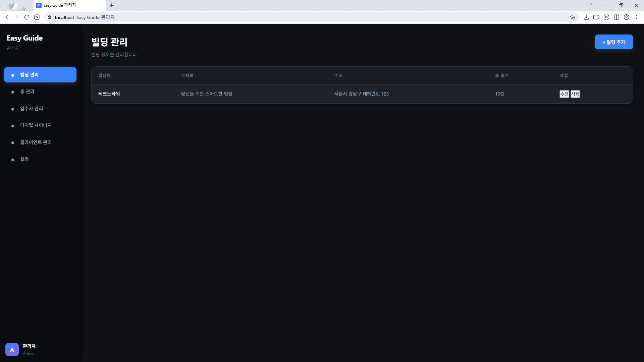
Task: Open the browser profile account icon
Action: click(x=627, y=17)
